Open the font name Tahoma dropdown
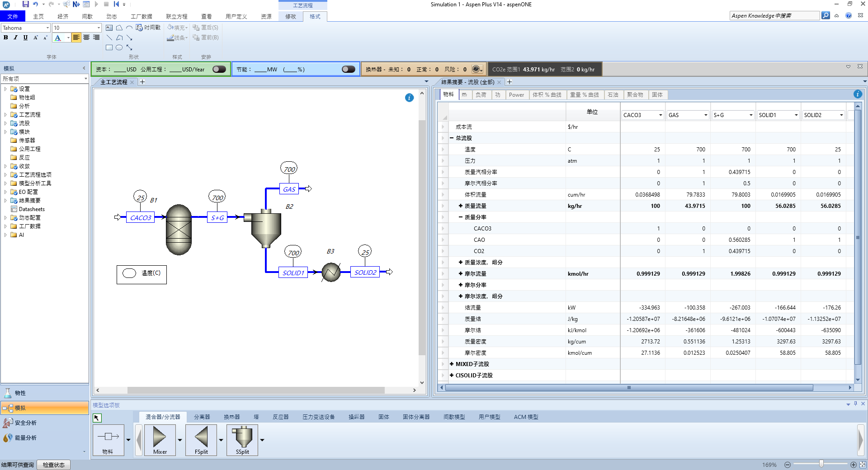 47,28
